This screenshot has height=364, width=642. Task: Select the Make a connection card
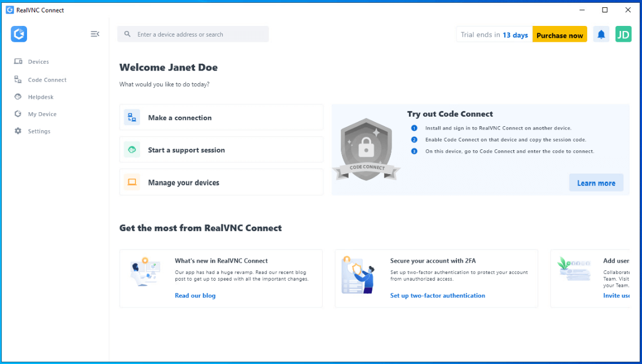coord(221,117)
